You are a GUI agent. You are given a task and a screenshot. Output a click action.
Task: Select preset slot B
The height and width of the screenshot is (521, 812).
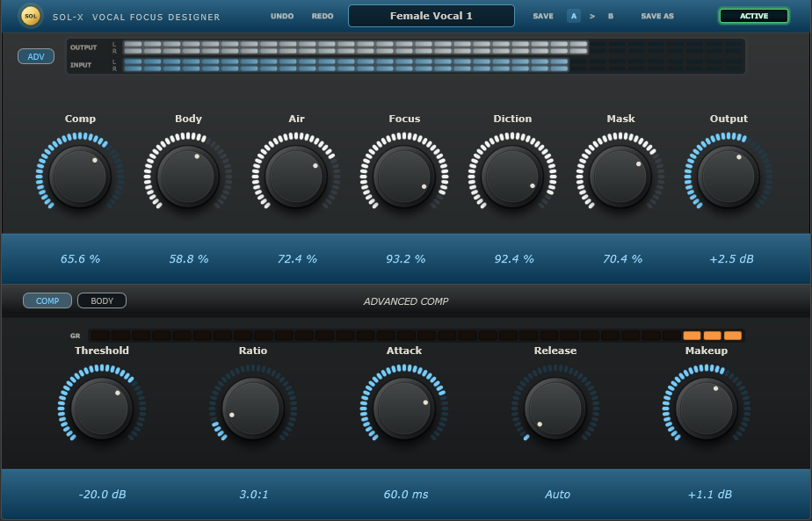tap(611, 16)
